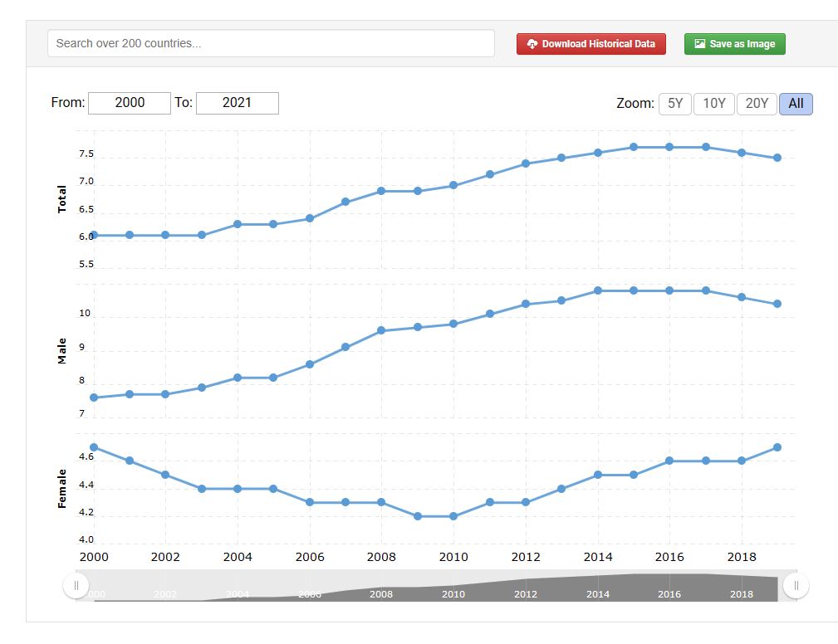
Task: Download Historical Data button
Action: [x=591, y=44]
